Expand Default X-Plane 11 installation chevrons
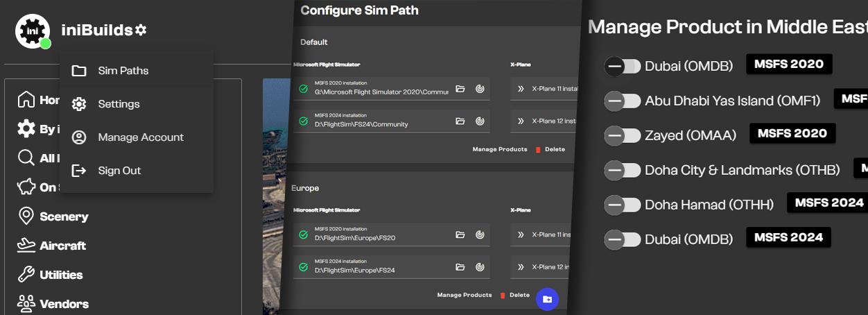The height and width of the screenshot is (315, 868). click(x=521, y=89)
